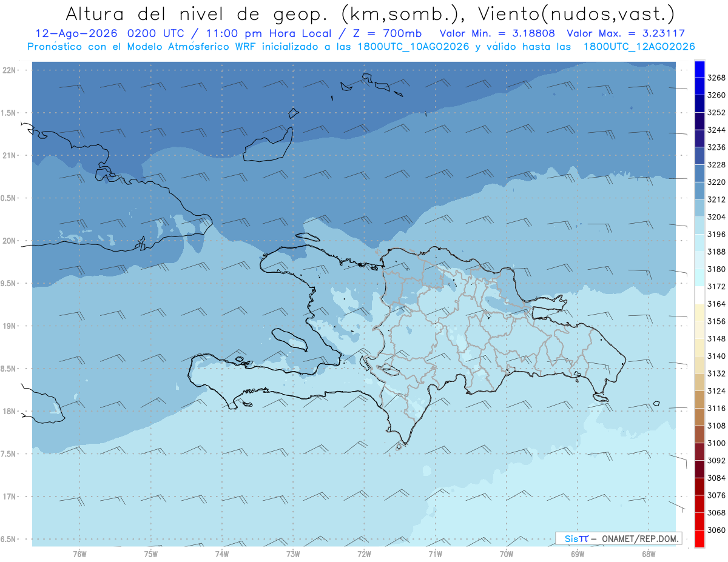728x562 pixels.
Task: Click the 3076 legend value
Action: (716, 495)
